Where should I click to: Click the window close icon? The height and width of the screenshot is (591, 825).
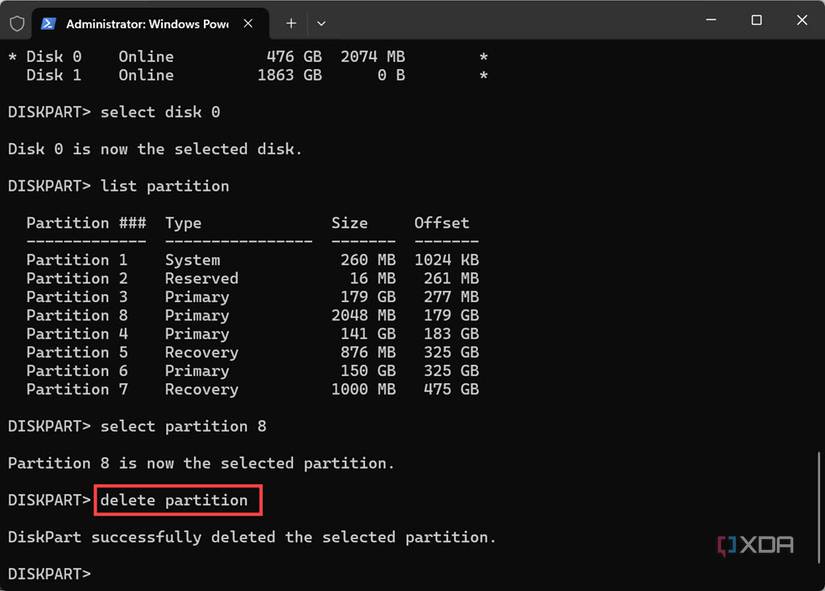point(801,20)
